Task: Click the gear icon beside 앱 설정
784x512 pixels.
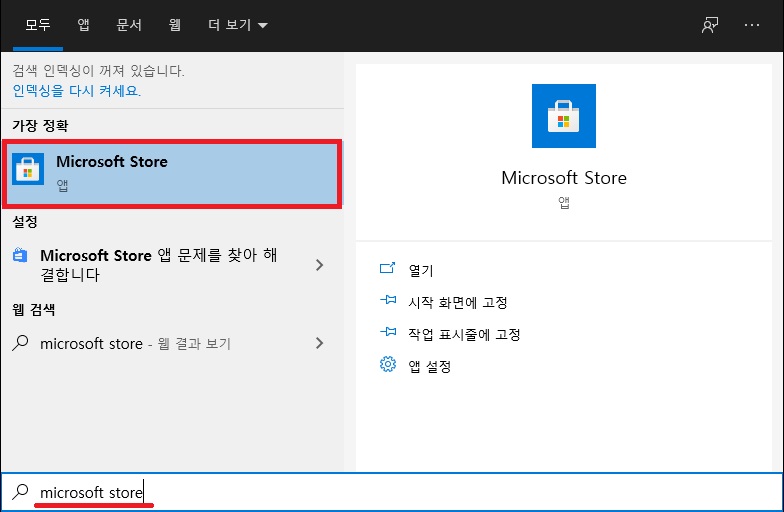Action: (x=388, y=364)
